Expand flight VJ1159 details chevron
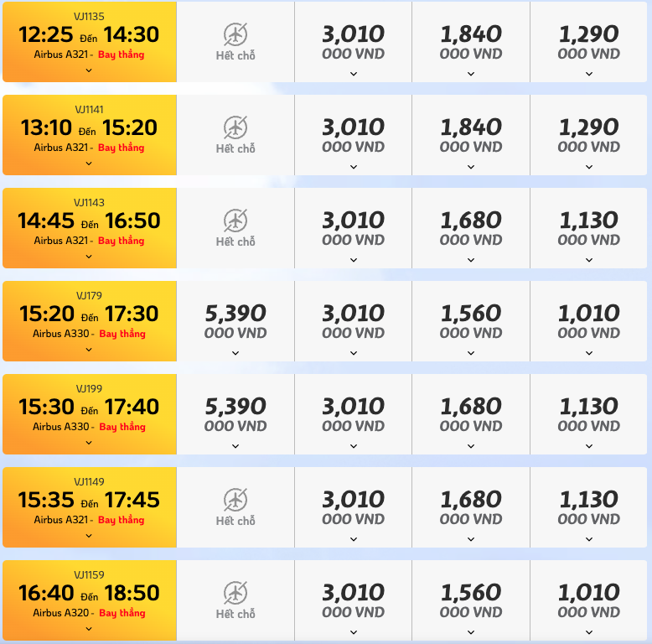The width and height of the screenshot is (652, 644). 89,629
